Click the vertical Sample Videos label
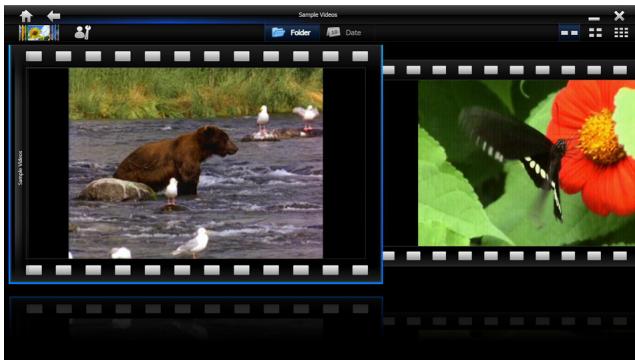The image size is (635, 362). pos(20,168)
